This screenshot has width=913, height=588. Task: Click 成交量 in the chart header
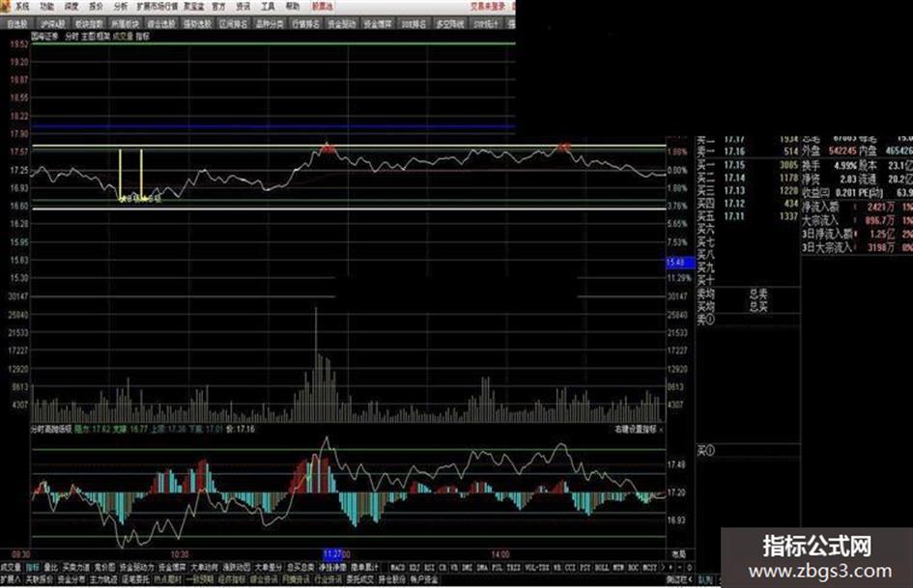[123, 36]
